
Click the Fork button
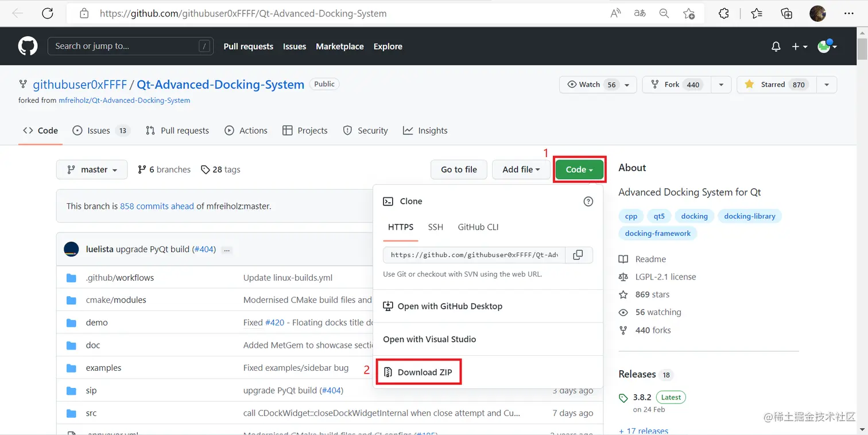pos(677,84)
